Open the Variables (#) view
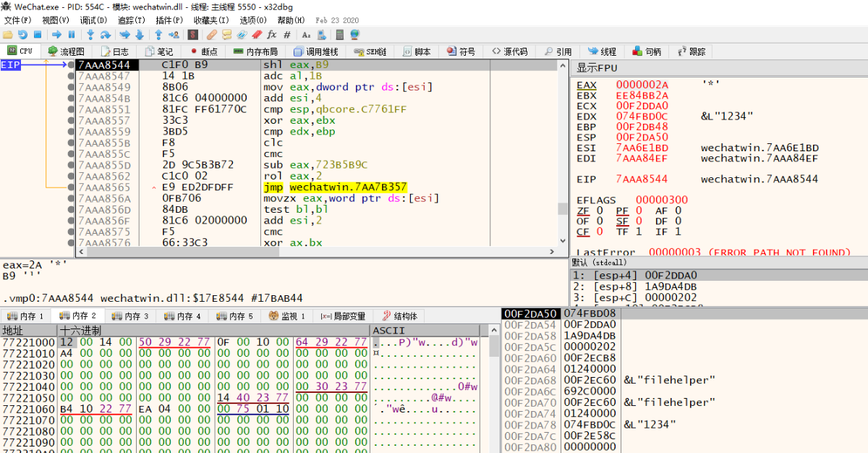 point(287,35)
